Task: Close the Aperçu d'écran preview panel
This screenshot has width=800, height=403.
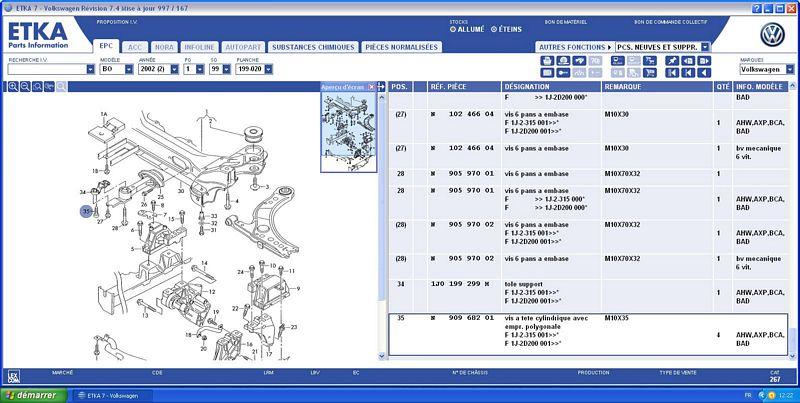Action: click(371, 87)
